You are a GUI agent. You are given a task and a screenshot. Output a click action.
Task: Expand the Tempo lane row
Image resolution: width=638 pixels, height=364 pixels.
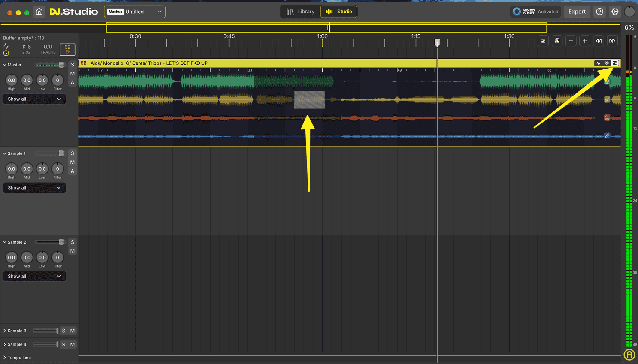coord(5,358)
